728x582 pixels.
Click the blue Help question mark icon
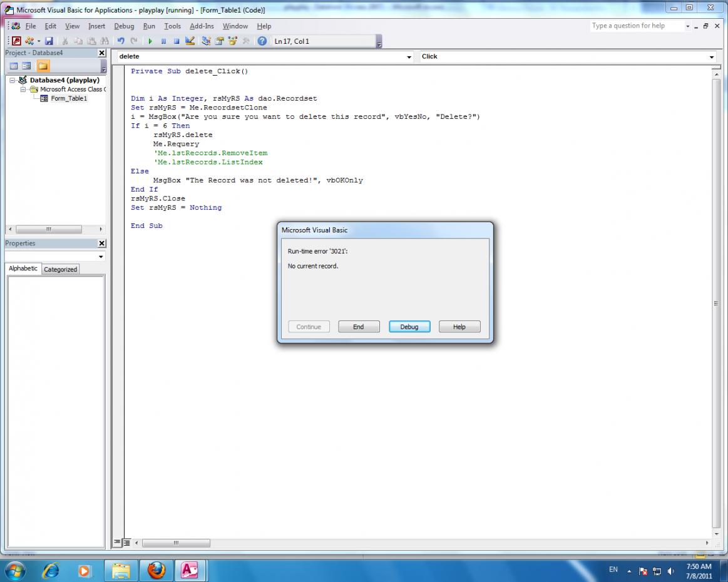coord(262,41)
